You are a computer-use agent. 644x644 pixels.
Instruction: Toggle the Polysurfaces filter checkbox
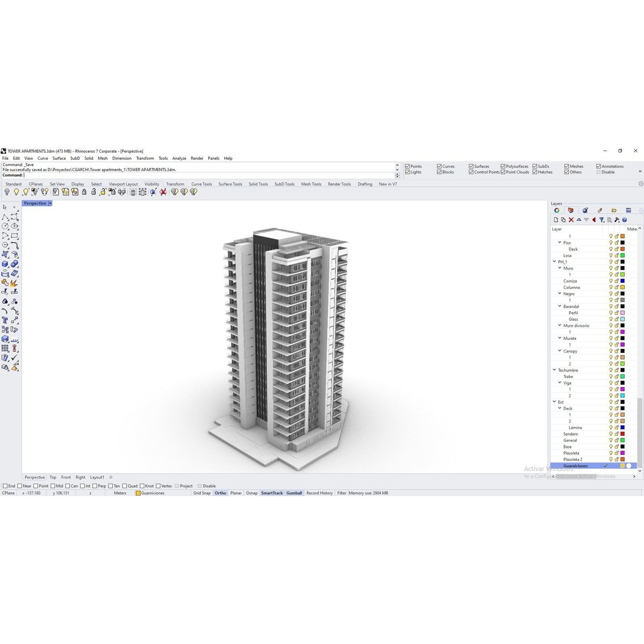[x=503, y=166]
